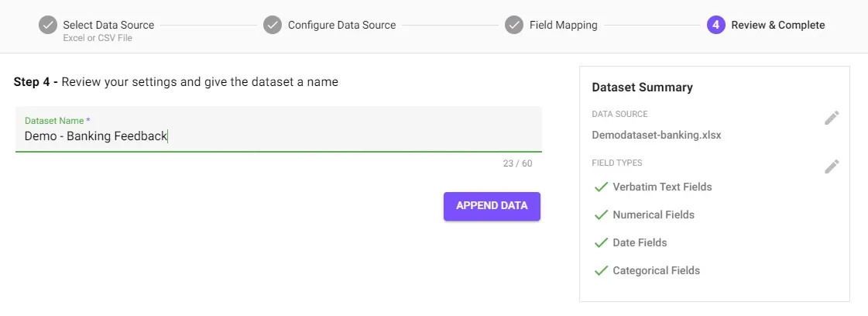This screenshot has height=316, width=868.
Task: Click the checkmark beside Verbatim Text Fields
Action: 601,187
